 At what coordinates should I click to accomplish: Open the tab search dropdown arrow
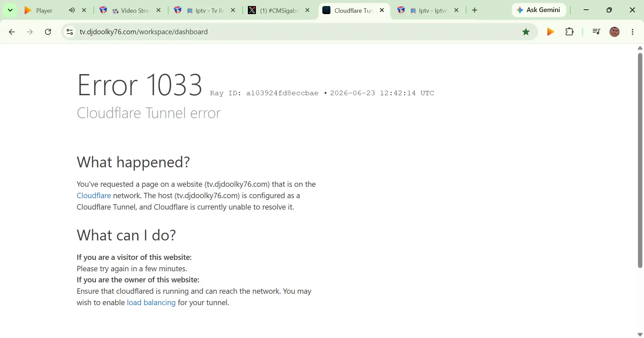(10, 10)
